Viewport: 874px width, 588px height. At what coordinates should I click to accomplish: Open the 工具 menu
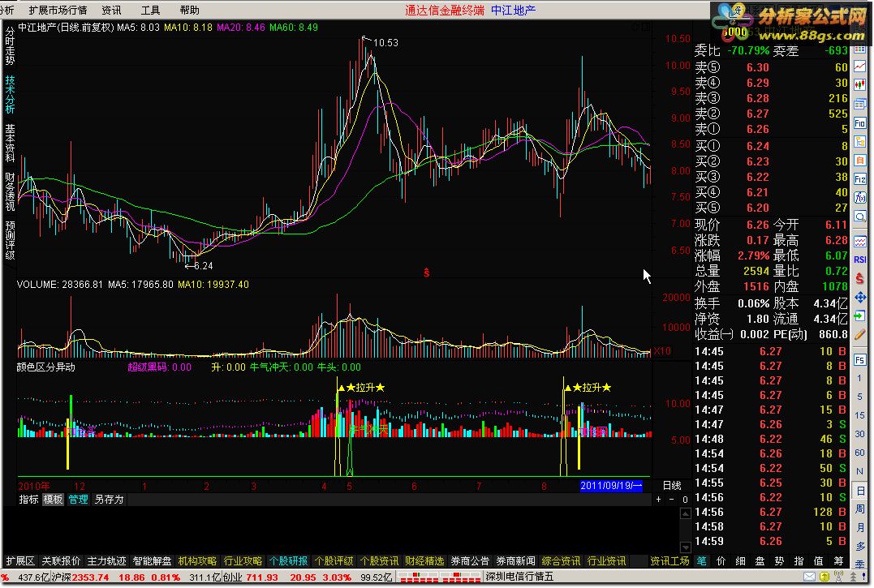pyautogui.click(x=150, y=10)
